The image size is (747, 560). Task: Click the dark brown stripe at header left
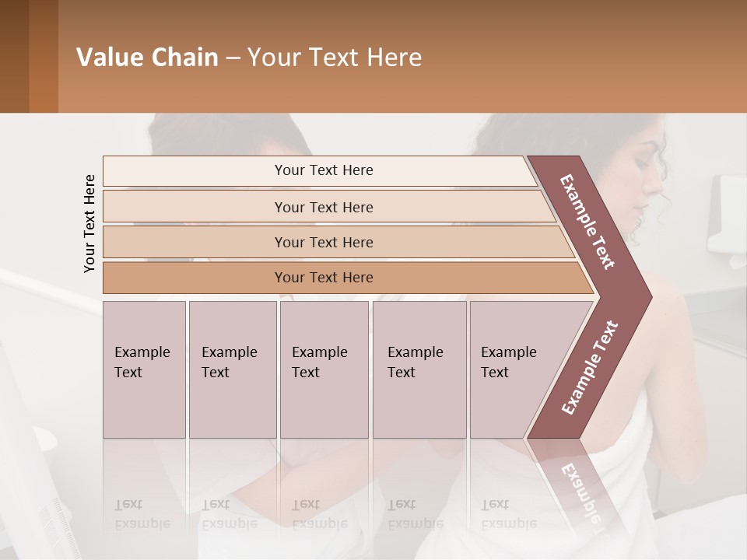click(x=14, y=56)
